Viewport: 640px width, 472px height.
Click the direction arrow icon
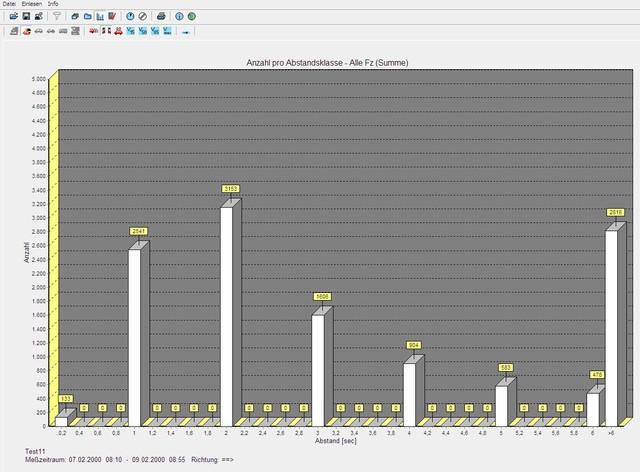186,31
